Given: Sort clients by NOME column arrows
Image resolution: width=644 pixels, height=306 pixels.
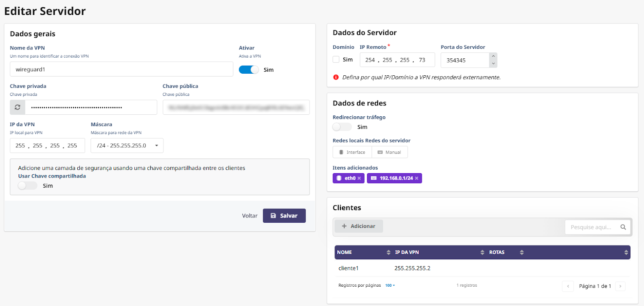Looking at the screenshot, I should [388, 252].
